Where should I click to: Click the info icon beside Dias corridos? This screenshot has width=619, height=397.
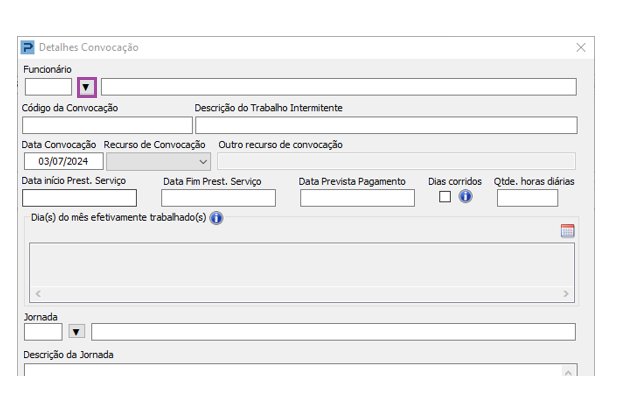coord(465,196)
